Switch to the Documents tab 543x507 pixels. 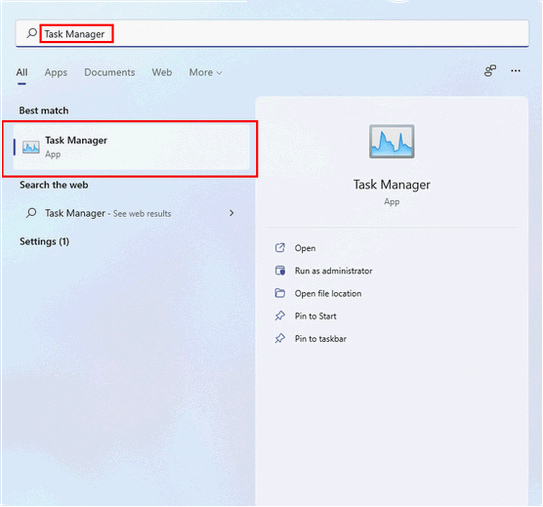(109, 72)
